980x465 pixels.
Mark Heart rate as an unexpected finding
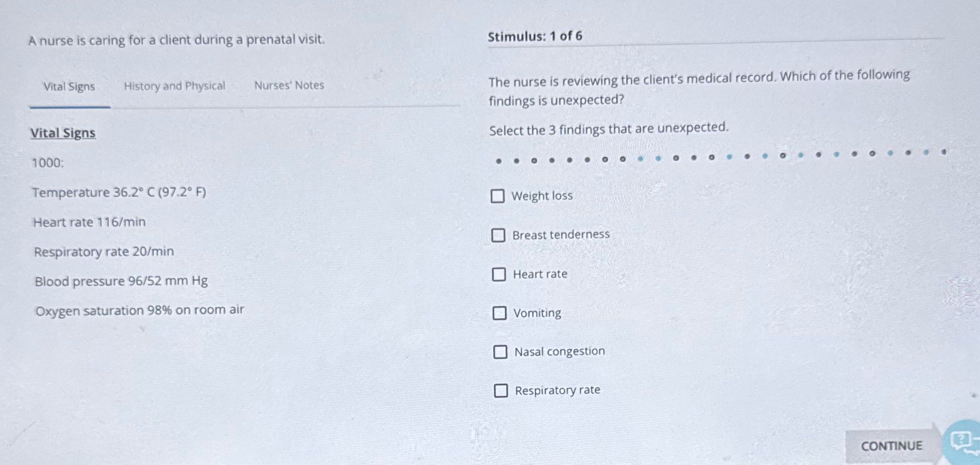499,275
